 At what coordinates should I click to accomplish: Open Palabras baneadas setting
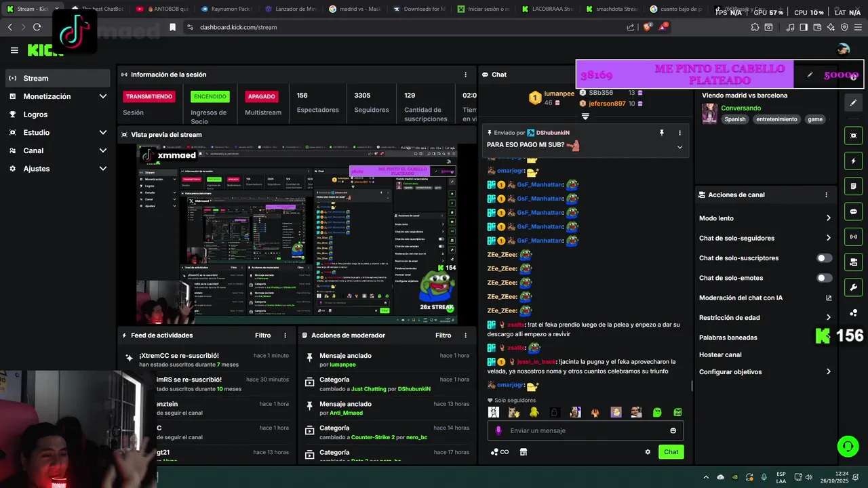coord(728,338)
